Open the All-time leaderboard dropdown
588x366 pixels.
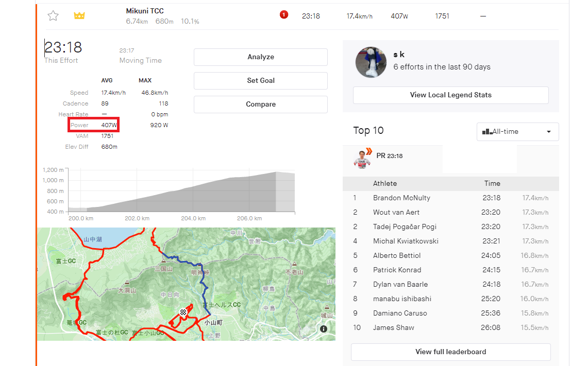click(517, 132)
